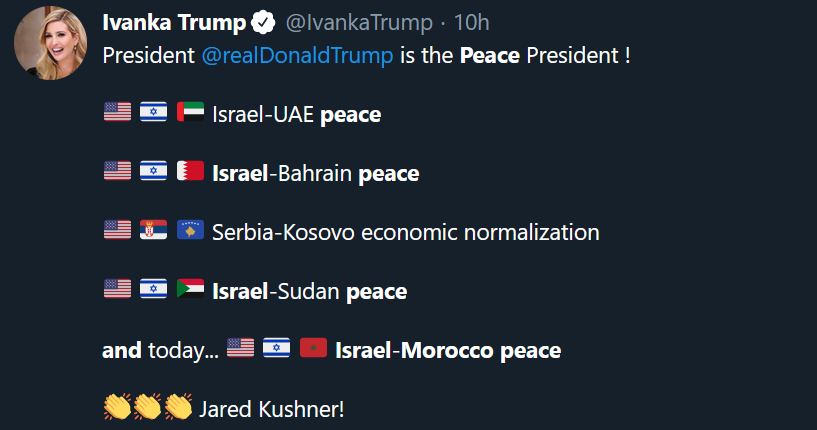Click the UAE flag emoji
This screenshot has height=430, width=817.
point(190,113)
